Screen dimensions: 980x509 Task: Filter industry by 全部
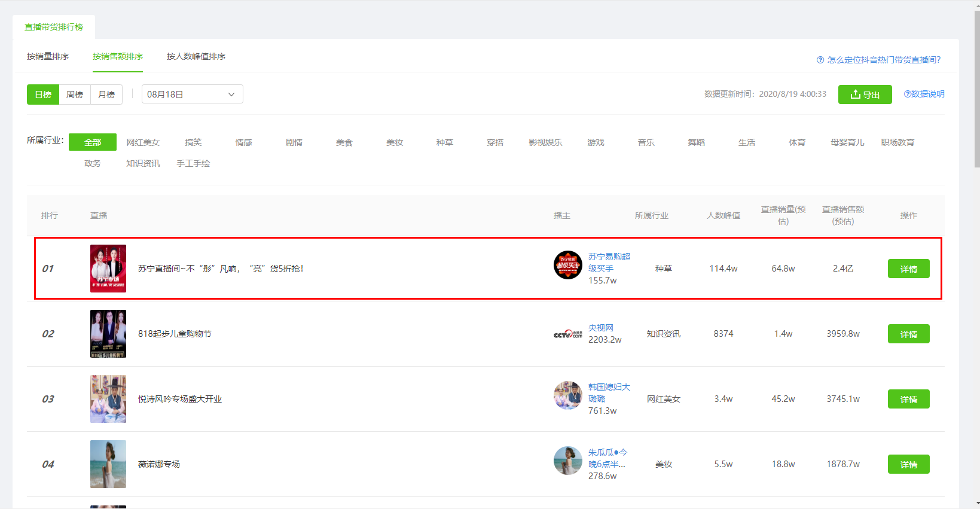(x=93, y=142)
